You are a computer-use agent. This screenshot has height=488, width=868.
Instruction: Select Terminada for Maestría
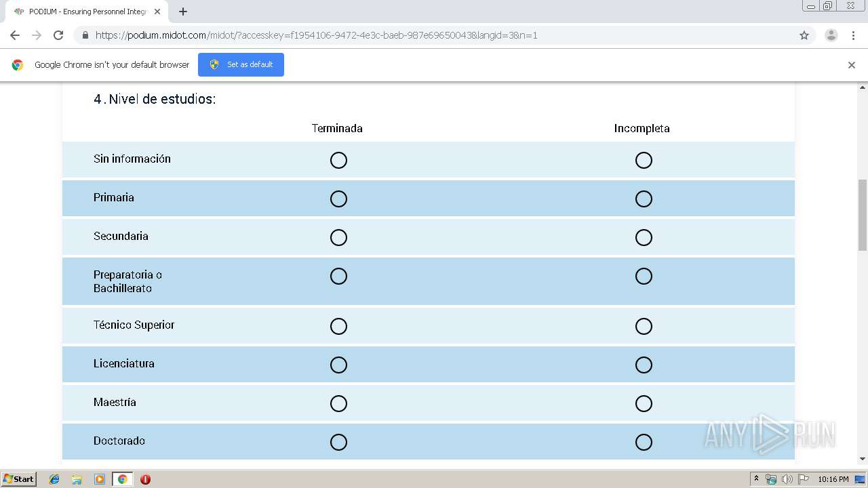(x=338, y=403)
